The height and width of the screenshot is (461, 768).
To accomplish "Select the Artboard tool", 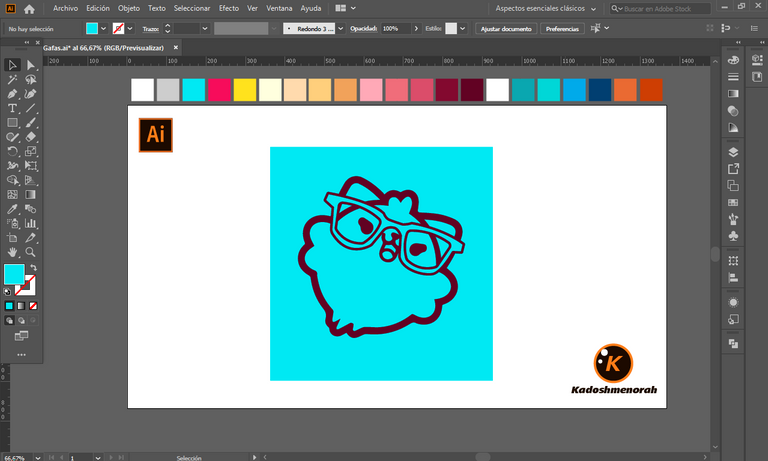I will coord(12,238).
